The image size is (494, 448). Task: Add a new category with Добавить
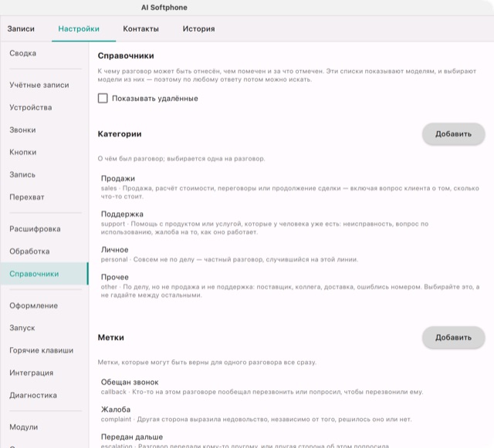point(453,134)
